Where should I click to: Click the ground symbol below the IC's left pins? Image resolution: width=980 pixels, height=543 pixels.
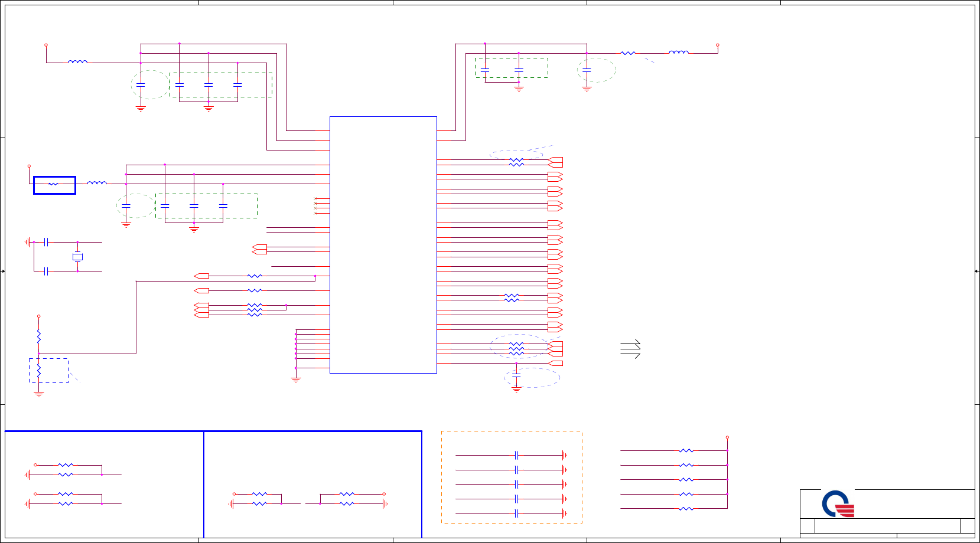[296, 380]
